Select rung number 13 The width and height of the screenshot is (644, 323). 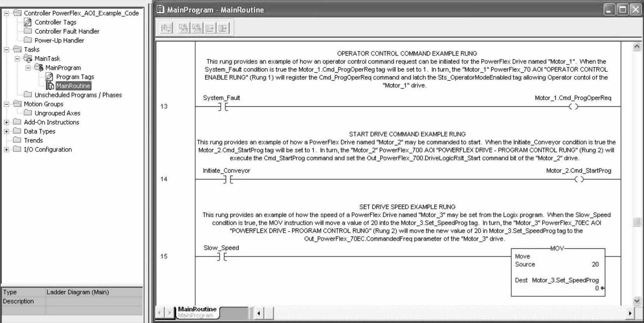point(164,106)
